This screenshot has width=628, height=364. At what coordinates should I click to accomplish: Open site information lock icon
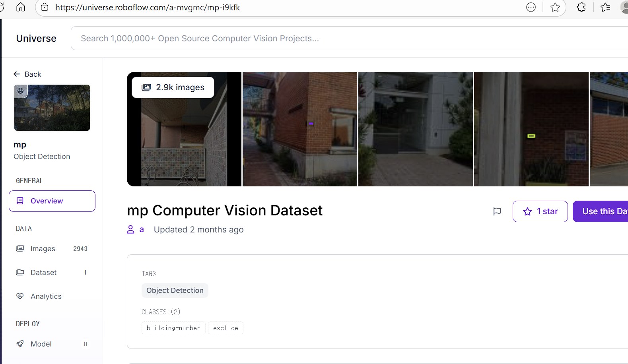(x=45, y=7)
